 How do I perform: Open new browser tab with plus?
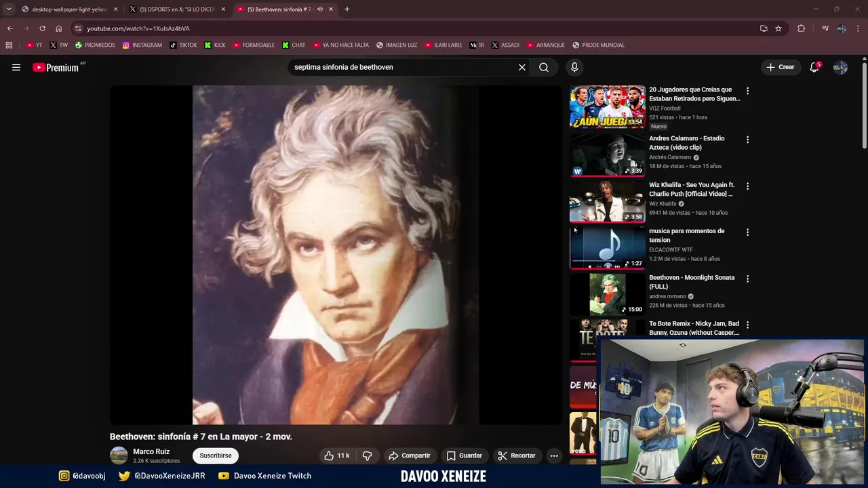(347, 9)
